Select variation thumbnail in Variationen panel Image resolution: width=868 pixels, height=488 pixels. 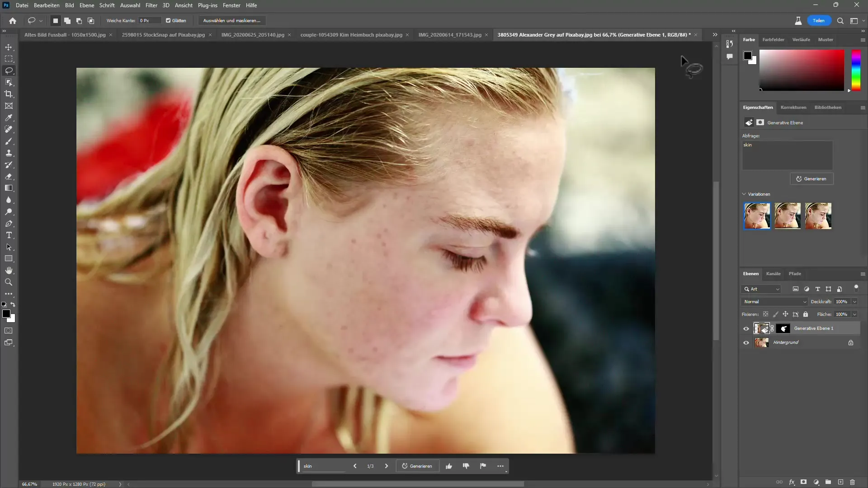pyautogui.click(x=757, y=216)
